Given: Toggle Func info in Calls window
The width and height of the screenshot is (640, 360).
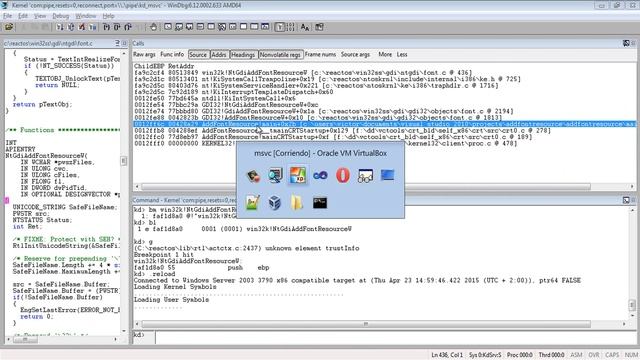Looking at the screenshot, I should tap(172, 54).
